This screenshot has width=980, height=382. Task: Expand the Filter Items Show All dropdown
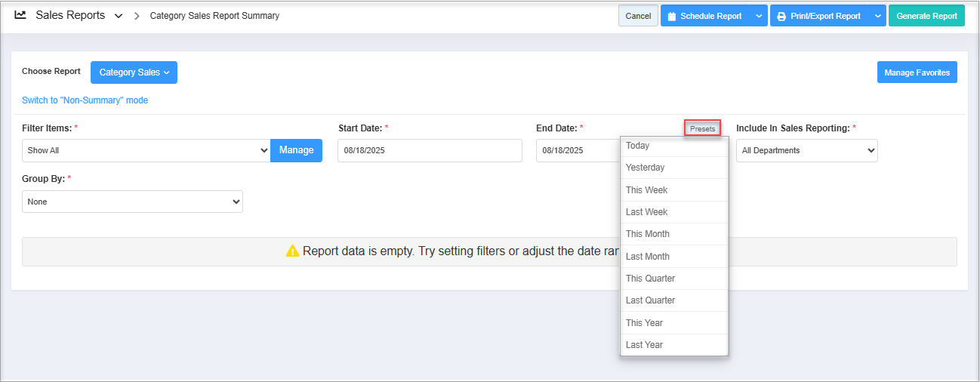tap(146, 150)
